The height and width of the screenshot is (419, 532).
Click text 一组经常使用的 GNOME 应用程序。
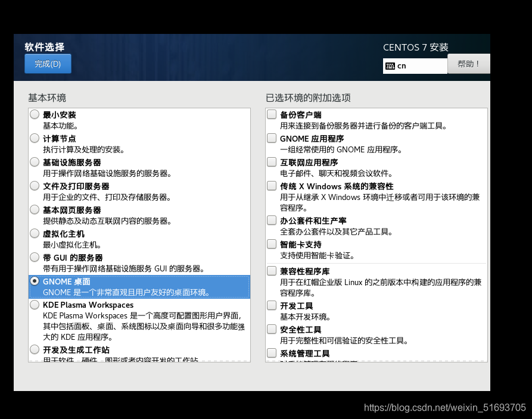click(341, 149)
